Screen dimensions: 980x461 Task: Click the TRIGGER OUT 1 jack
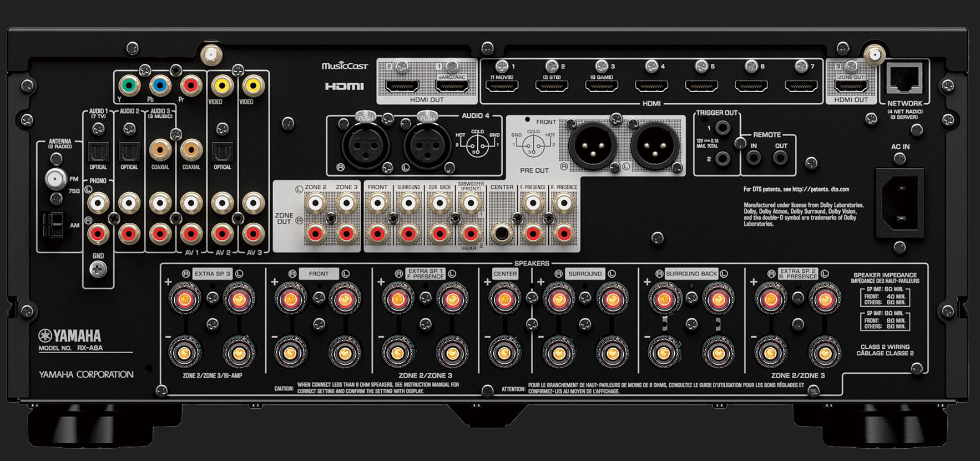(722, 128)
